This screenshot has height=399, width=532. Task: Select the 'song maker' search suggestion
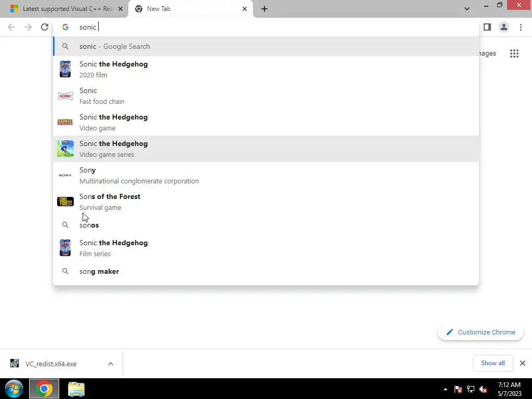tap(266, 271)
